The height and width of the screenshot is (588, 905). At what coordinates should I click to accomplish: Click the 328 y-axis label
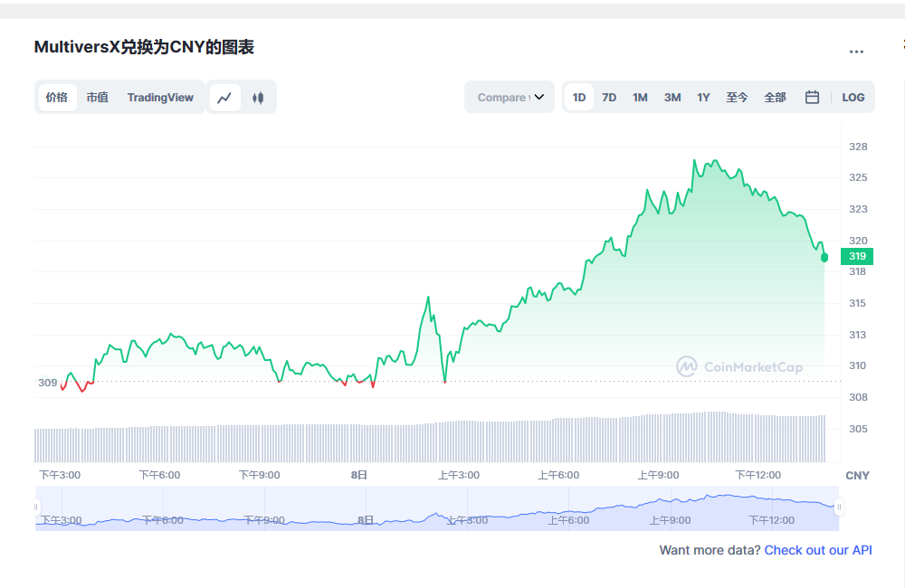858,147
